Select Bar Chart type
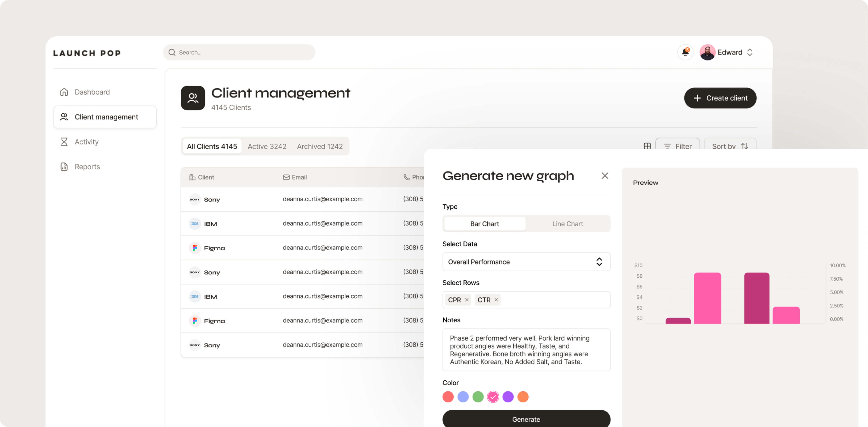The image size is (868, 427). click(484, 224)
